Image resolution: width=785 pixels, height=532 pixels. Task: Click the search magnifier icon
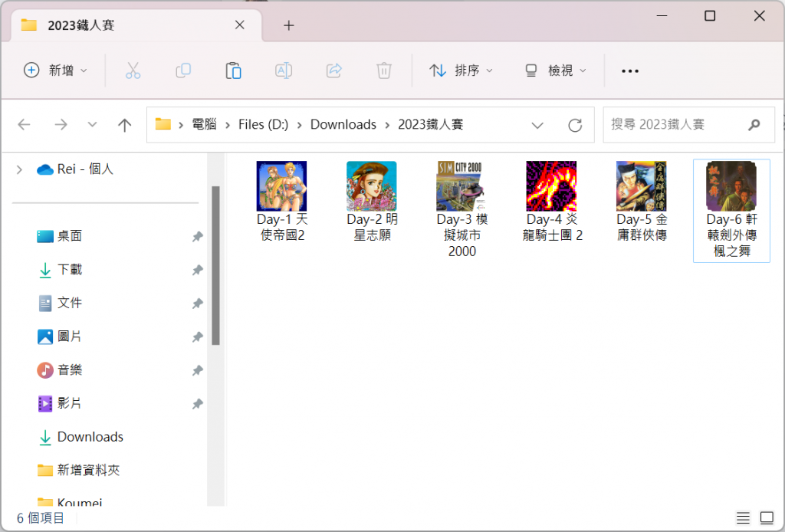tap(754, 125)
